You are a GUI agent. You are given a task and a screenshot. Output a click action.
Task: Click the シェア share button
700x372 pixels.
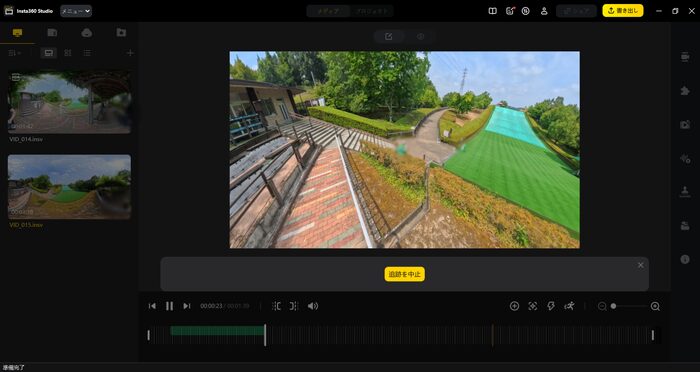tap(576, 11)
